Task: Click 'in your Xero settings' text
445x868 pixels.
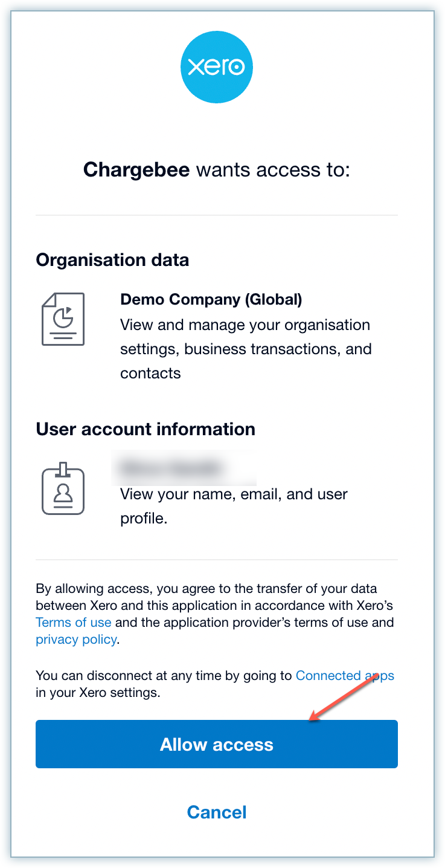Action: pyautogui.click(x=98, y=693)
